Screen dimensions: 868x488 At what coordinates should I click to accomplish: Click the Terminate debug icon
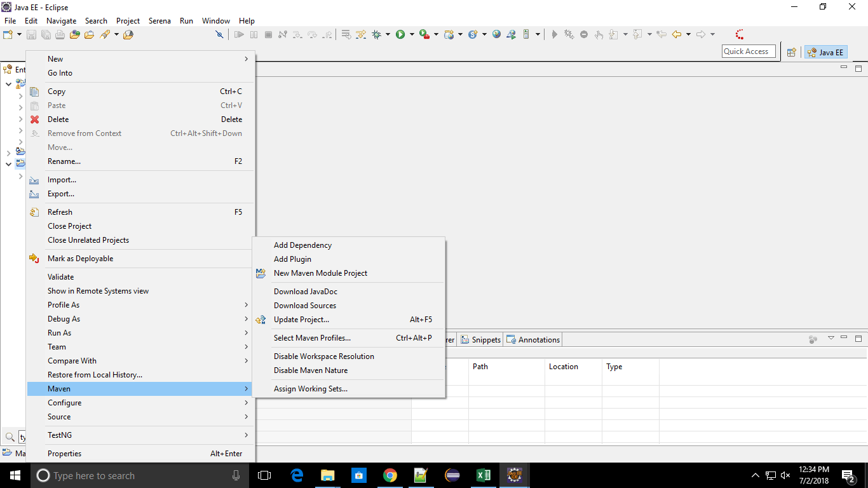[268, 34]
